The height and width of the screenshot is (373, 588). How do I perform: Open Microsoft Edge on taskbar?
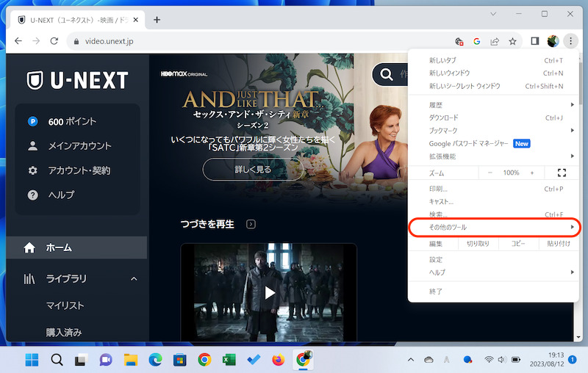click(155, 360)
